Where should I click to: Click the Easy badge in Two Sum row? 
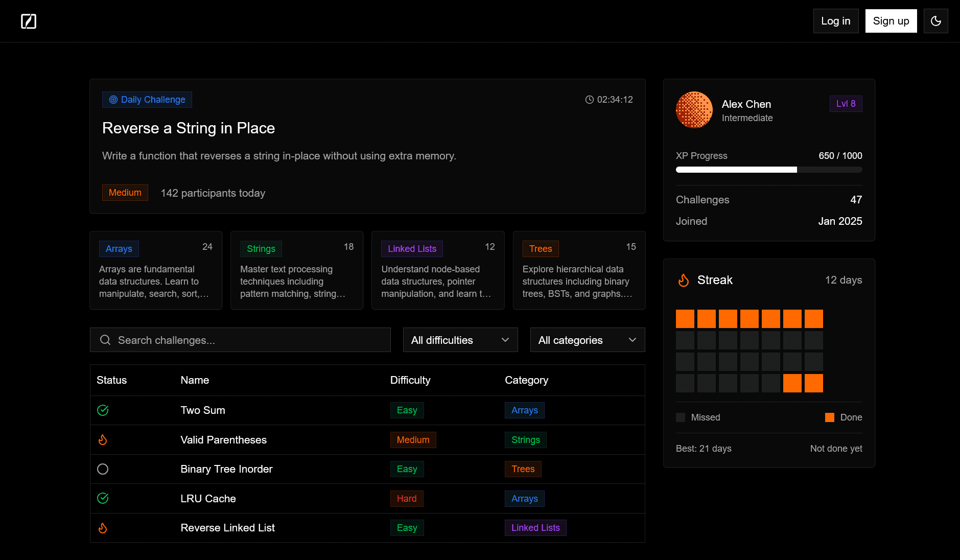tap(407, 410)
